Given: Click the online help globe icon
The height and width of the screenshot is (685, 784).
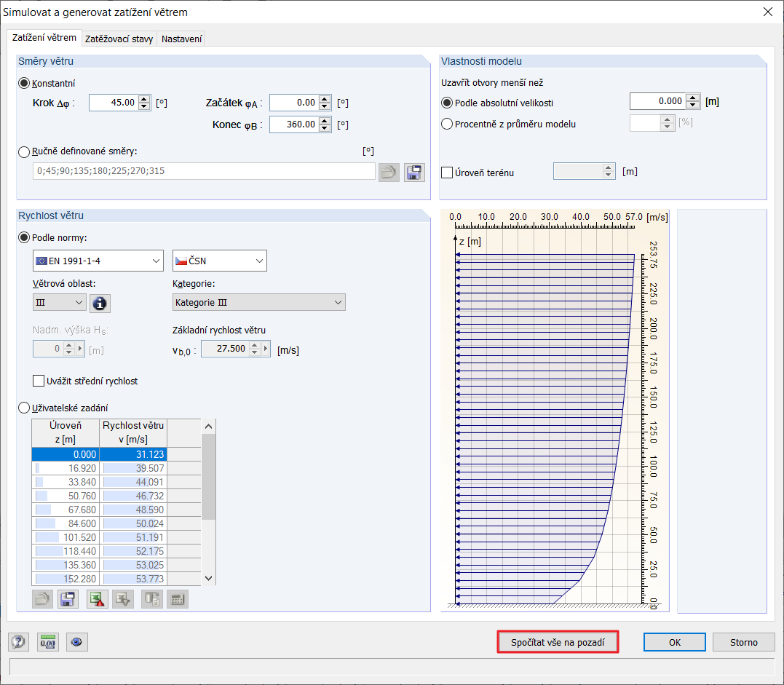Looking at the screenshot, I should point(76,642).
